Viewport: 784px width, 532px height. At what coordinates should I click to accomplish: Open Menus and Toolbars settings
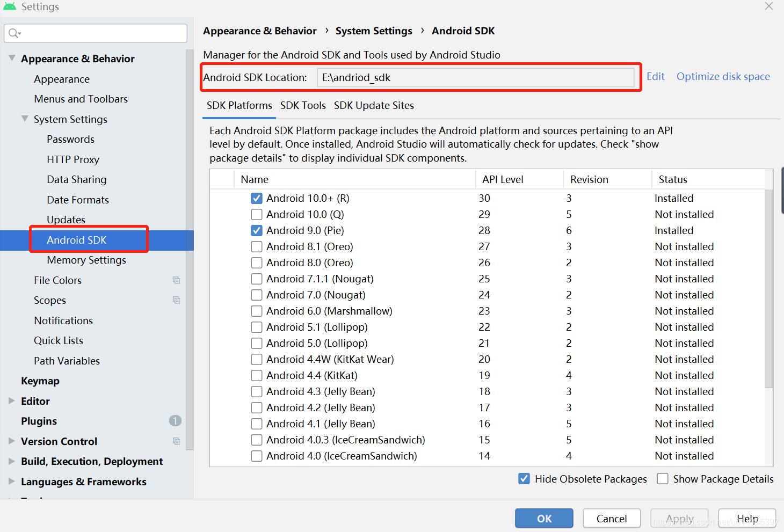81,99
